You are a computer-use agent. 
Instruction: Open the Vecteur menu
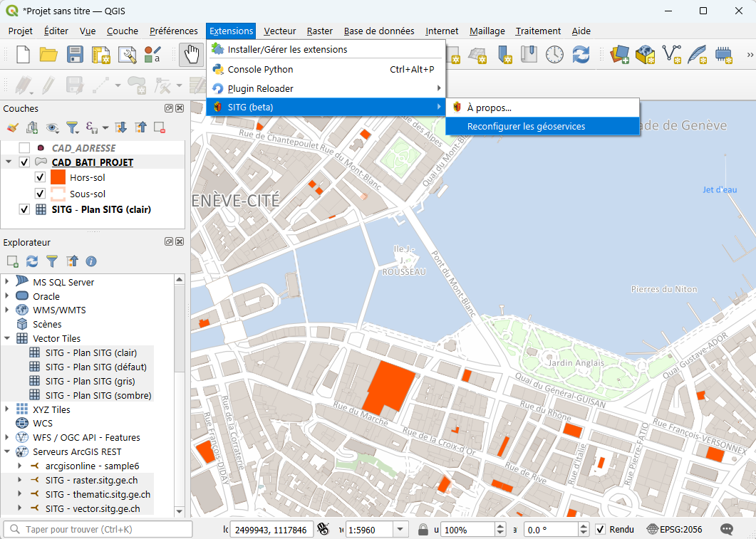click(279, 31)
